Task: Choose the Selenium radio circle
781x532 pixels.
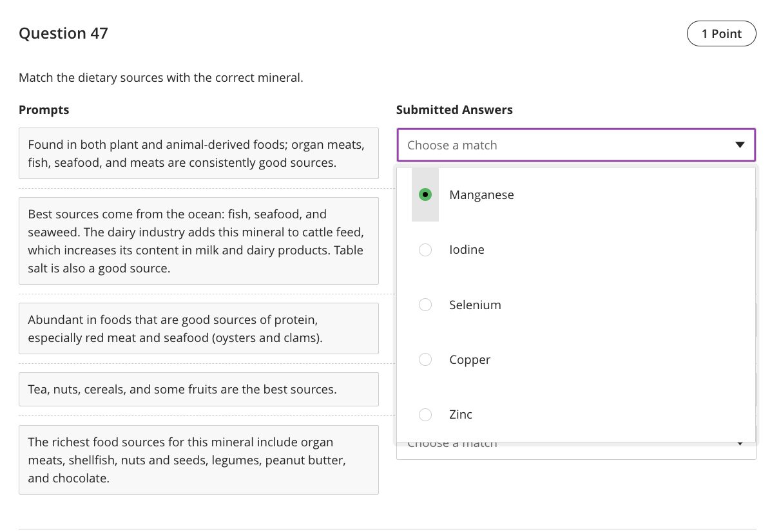Action: pos(425,305)
